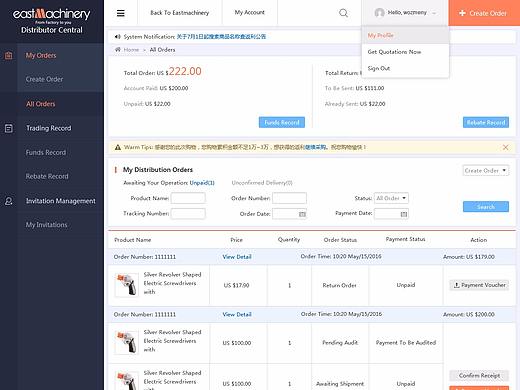Open the hamburger menu icon
Image resolution: width=520 pixels, height=390 pixels.
(x=121, y=13)
